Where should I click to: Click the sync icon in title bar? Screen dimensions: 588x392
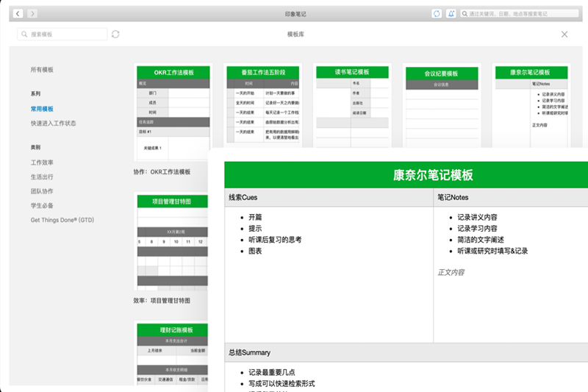pos(437,14)
